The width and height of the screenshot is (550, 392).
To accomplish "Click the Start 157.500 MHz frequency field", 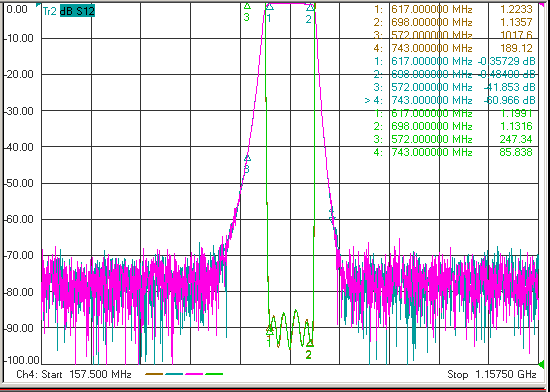I will (74, 374).
